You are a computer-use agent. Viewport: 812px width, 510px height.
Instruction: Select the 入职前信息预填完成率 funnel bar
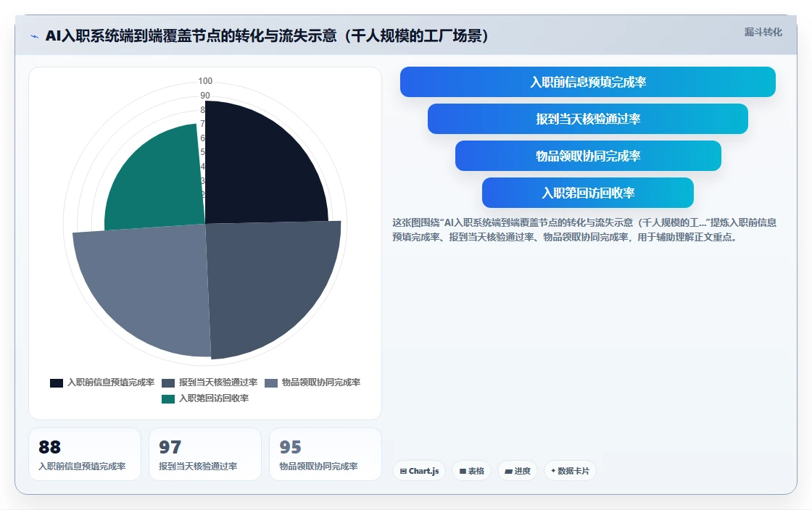coord(588,82)
